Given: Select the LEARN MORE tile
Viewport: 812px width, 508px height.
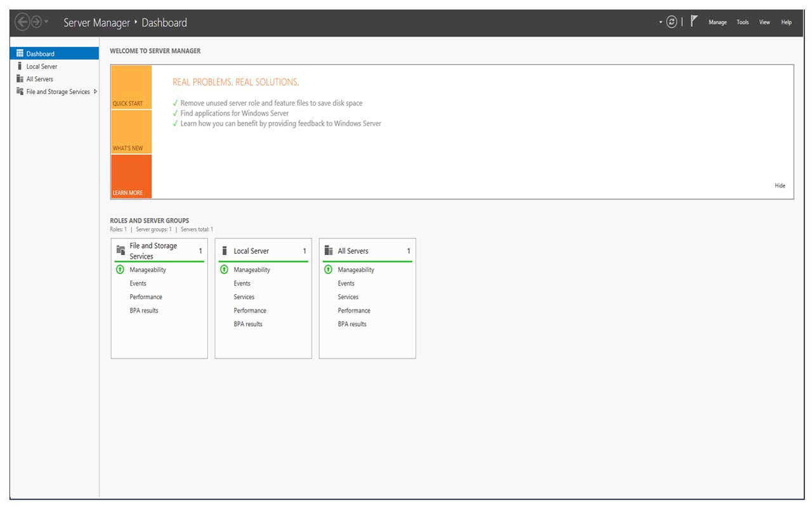Looking at the screenshot, I should click(131, 176).
